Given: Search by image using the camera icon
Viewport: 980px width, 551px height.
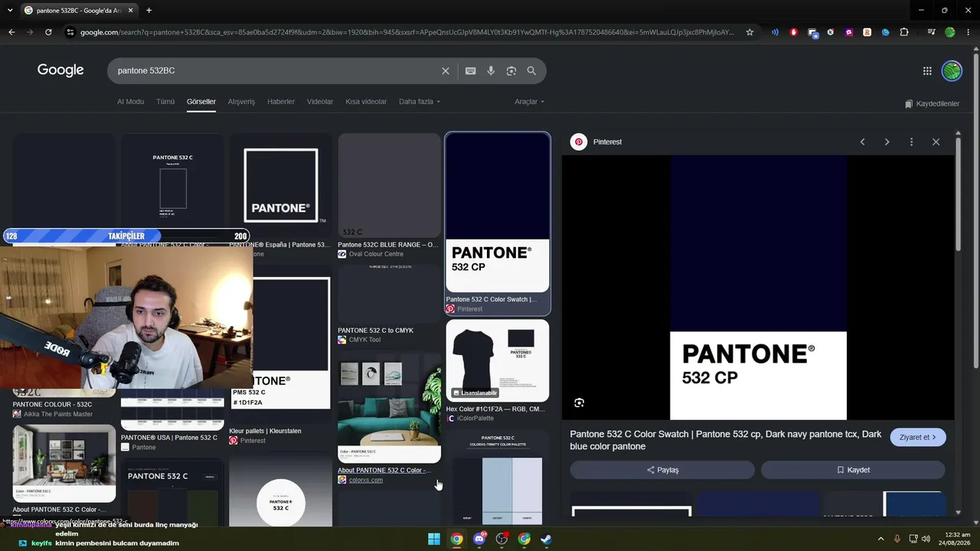Looking at the screenshot, I should click(x=511, y=70).
